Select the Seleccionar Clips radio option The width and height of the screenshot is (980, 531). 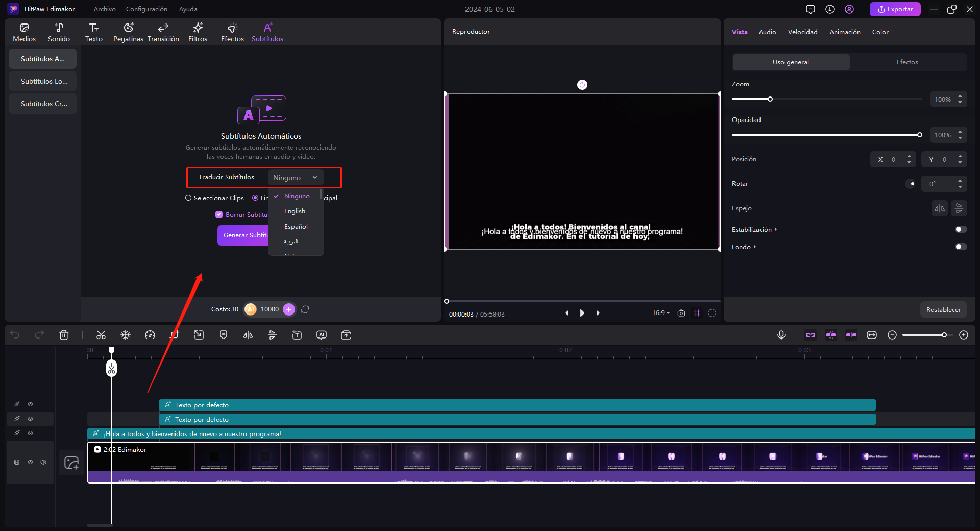click(188, 198)
